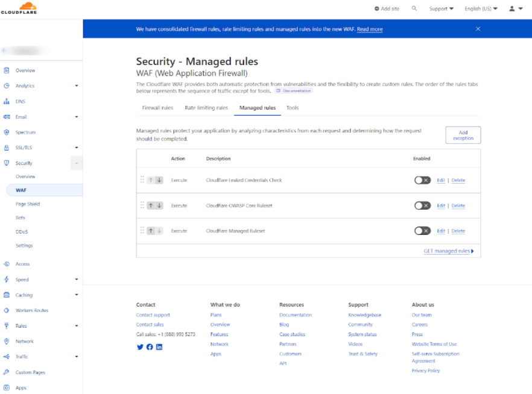Screen dimensions: 532x394
Task: Open Bots in Security submenu
Action: [x=21, y=218]
